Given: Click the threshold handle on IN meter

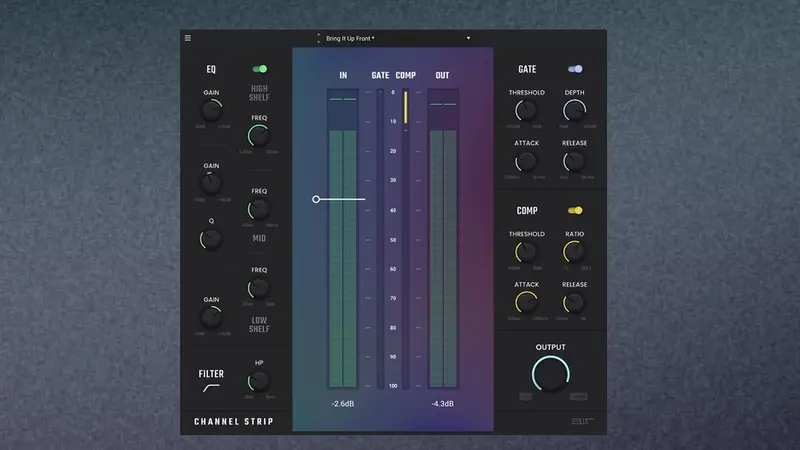Looking at the screenshot, I should point(316,199).
